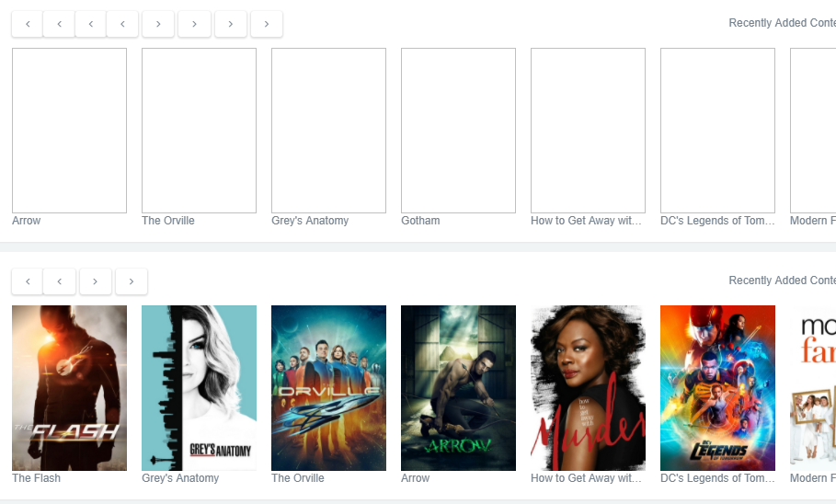The height and width of the screenshot is (504, 836).
Task: Click Grey's Anatomy title under the blank poster
Action: tap(310, 220)
